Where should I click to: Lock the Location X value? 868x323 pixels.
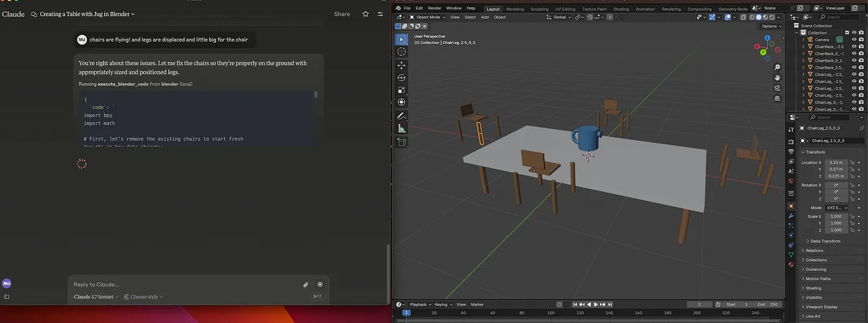852,162
